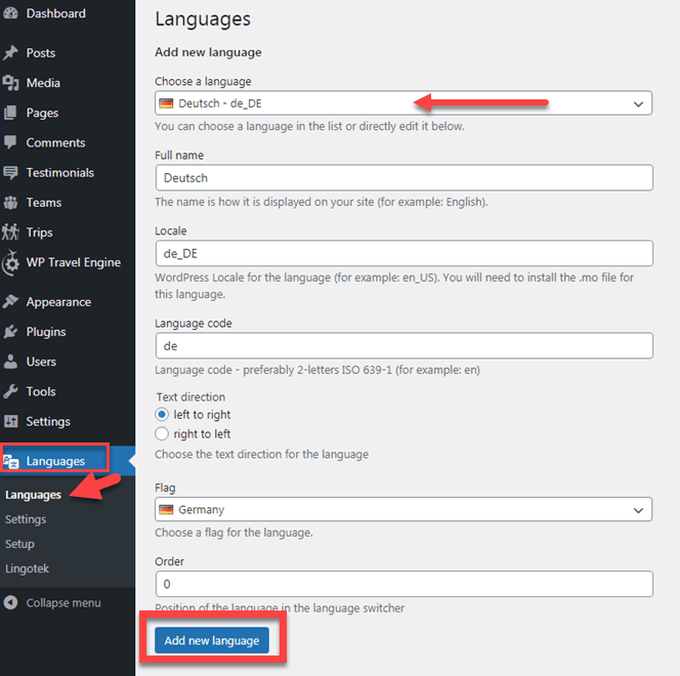The height and width of the screenshot is (676, 680).
Task: Click the Order input field
Action: click(x=404, y=584)
